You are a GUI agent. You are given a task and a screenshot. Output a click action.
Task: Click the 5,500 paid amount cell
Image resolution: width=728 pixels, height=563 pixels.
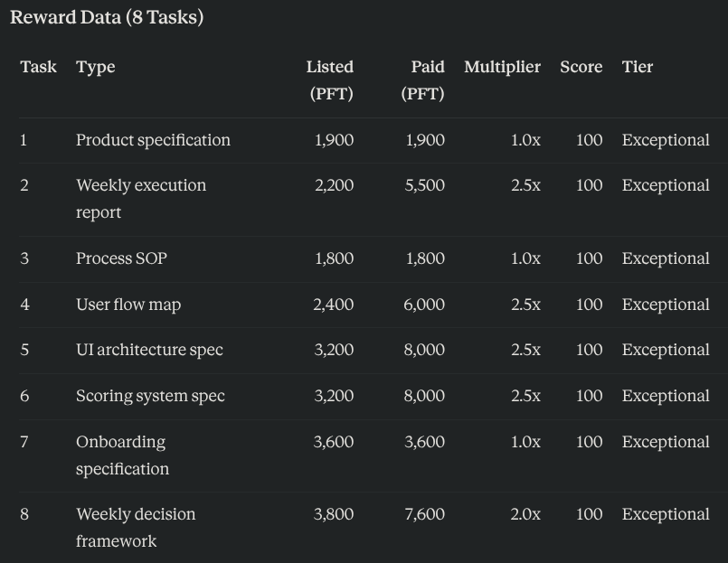(x=425, y=185)
